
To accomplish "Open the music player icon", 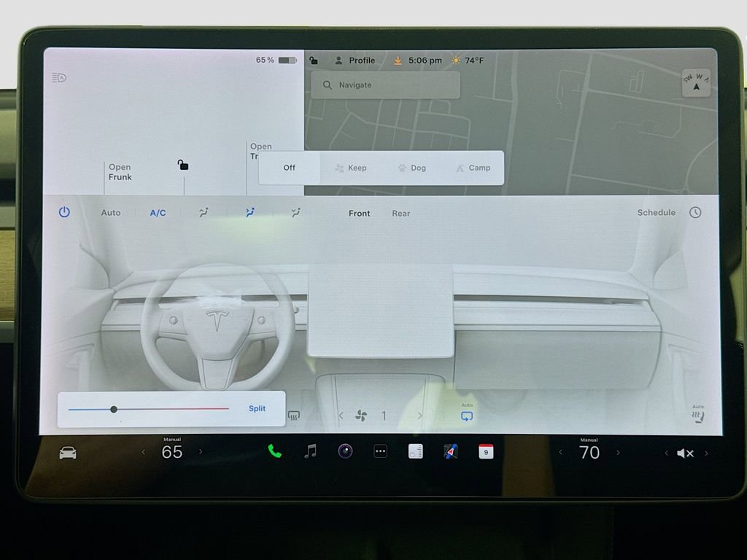I will click(x=309, y=452).
